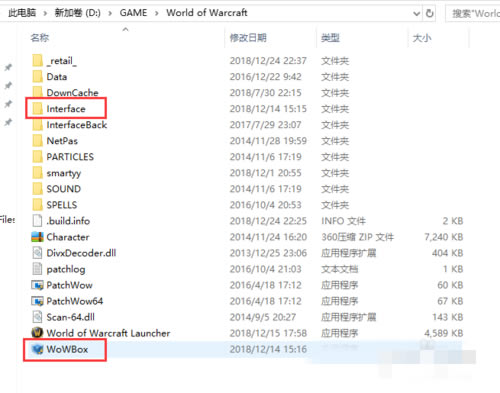The image size is (500, 393).
Task: Click the file name .build.info
Action: coord(68,221)
